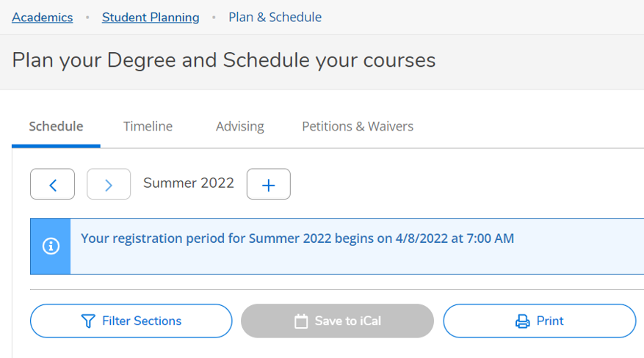Go to the previous term with left arrow

click(52, 184)
